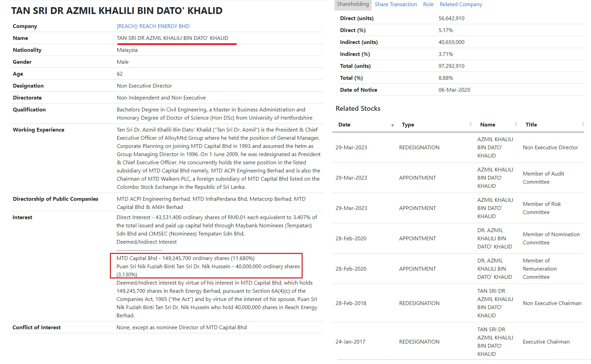The width and height of the screenshot is (591, 364).
Task: Select the Shareholding tab
Action: pyautogui.click(x=352, y=4)
